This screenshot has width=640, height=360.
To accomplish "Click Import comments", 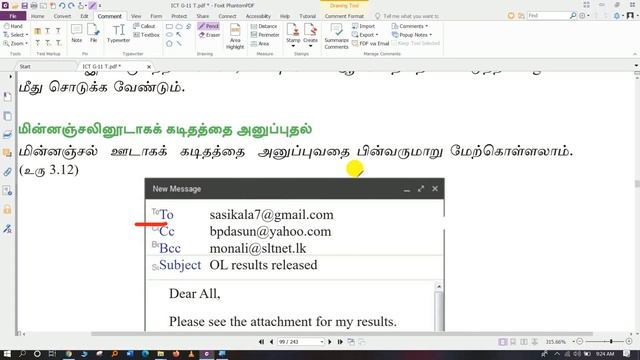I will [x=363, y=26].
